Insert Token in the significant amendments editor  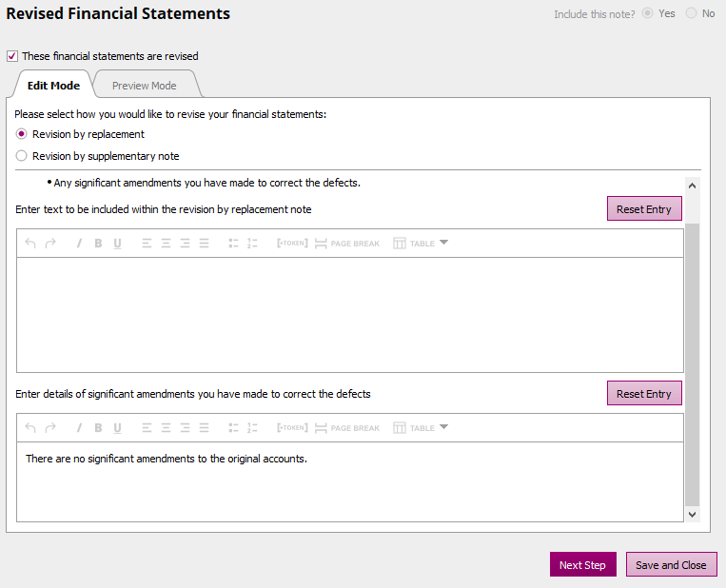tap(290, 428)
